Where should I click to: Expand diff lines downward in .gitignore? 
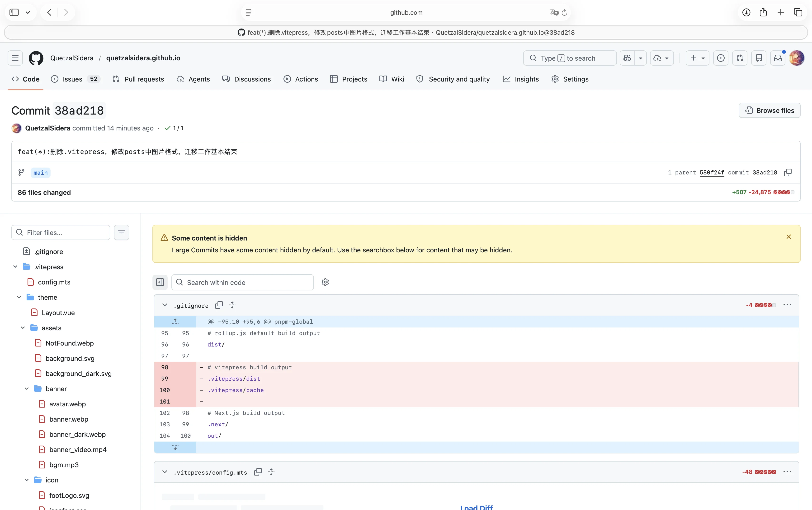click(175, 447)
